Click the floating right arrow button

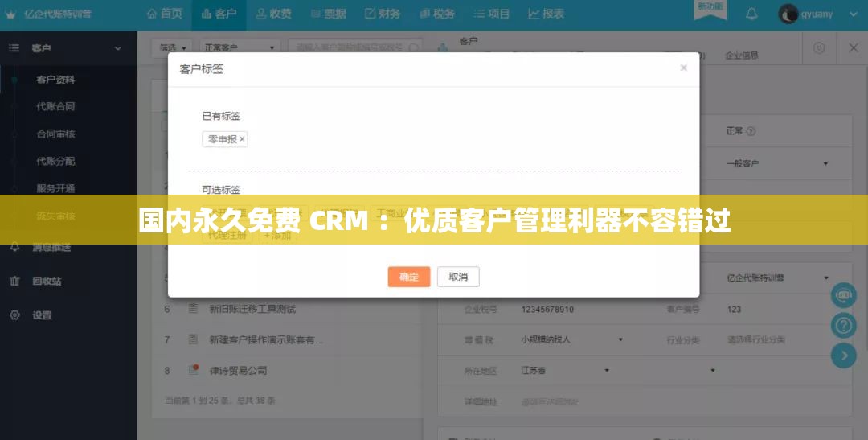pos(844,356)
